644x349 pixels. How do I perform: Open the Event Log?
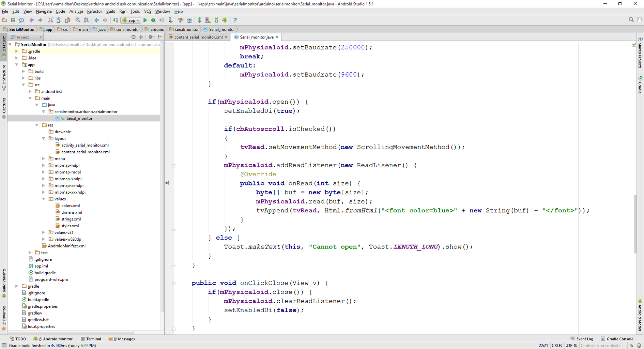point(584,339)
